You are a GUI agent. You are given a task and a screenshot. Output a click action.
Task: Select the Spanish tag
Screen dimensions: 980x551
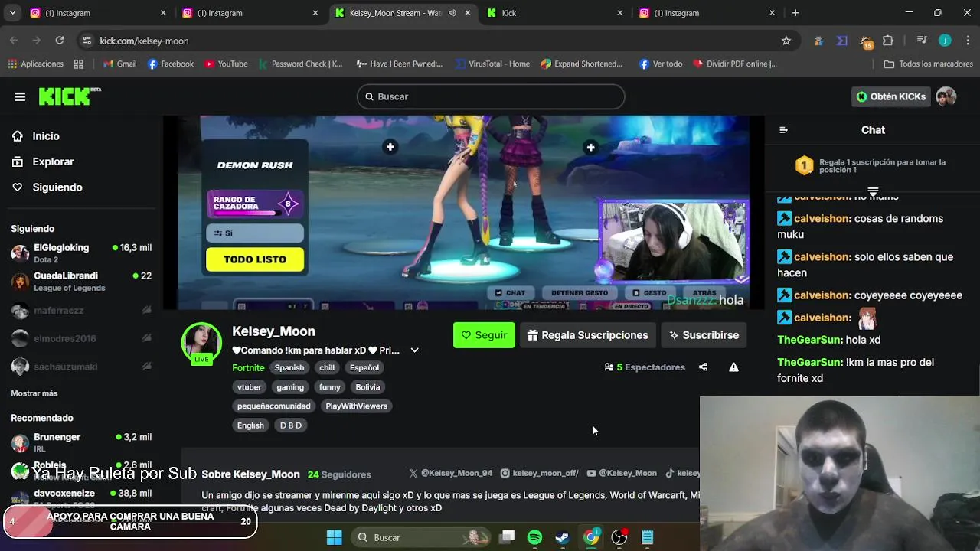click(x=289, y=367)
